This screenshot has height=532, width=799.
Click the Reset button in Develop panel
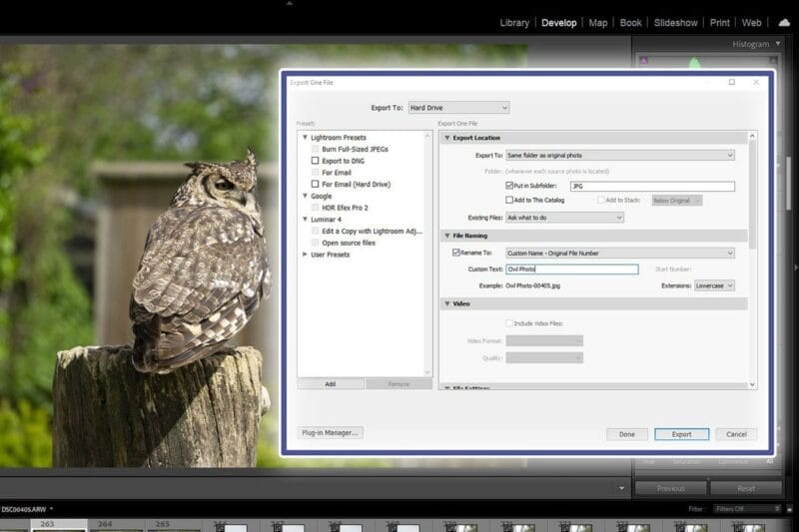pos(746,488)
